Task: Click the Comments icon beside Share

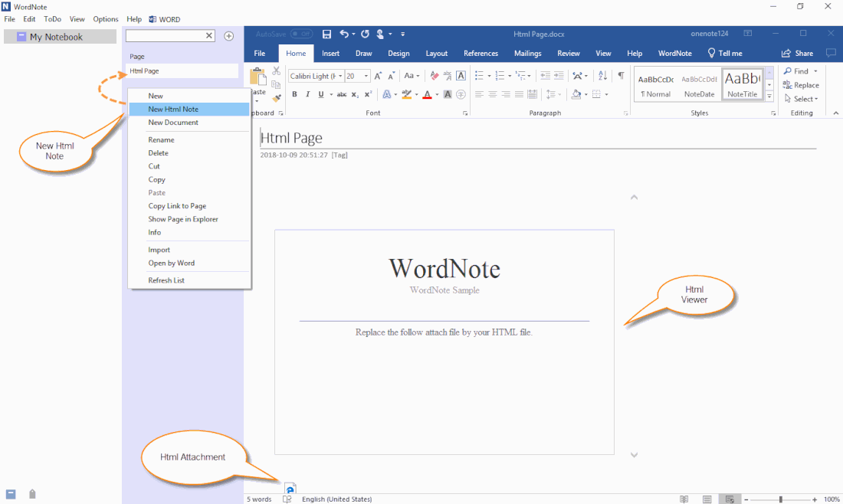Action: pos(831,53)
